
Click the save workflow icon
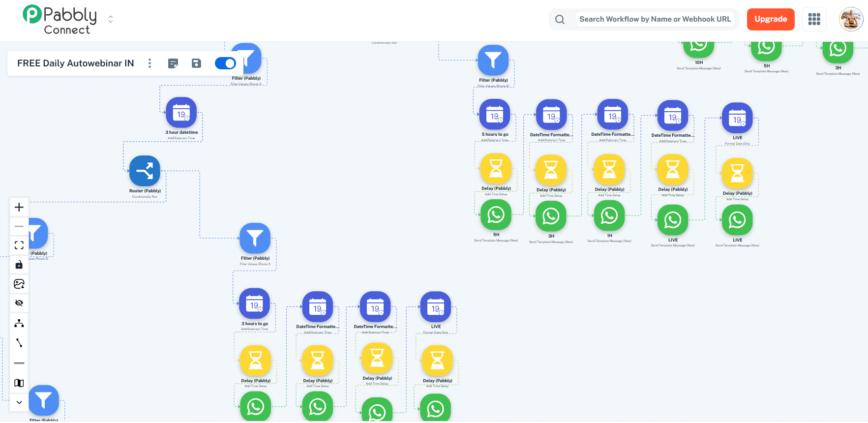tap(196, 63)
